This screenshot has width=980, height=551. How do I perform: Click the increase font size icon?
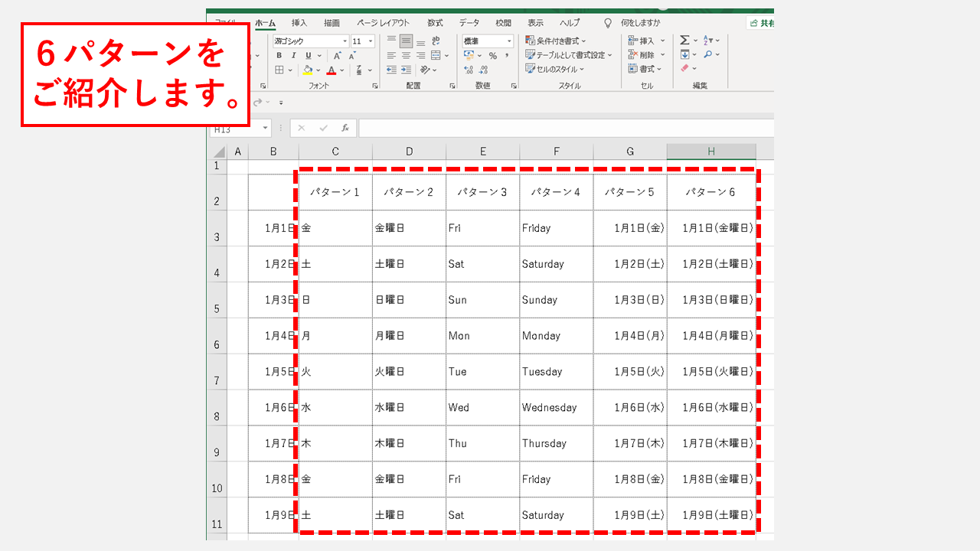click(x=337, y=55)
